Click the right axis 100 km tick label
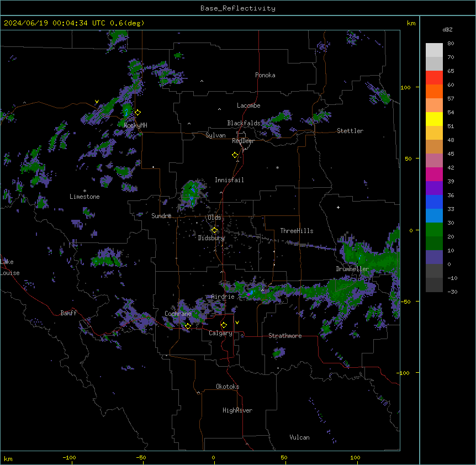 (x=405, y=87)
